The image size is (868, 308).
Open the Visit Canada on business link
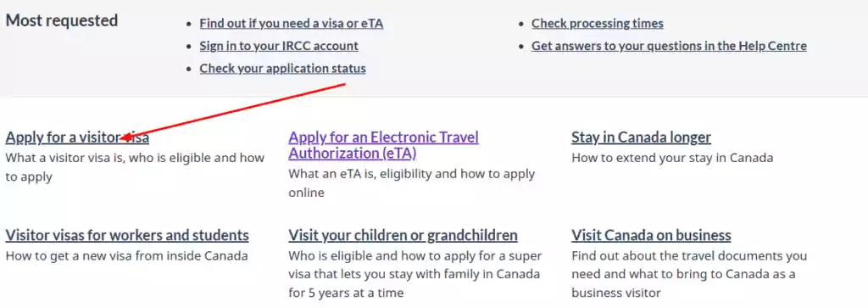point(651,235)
